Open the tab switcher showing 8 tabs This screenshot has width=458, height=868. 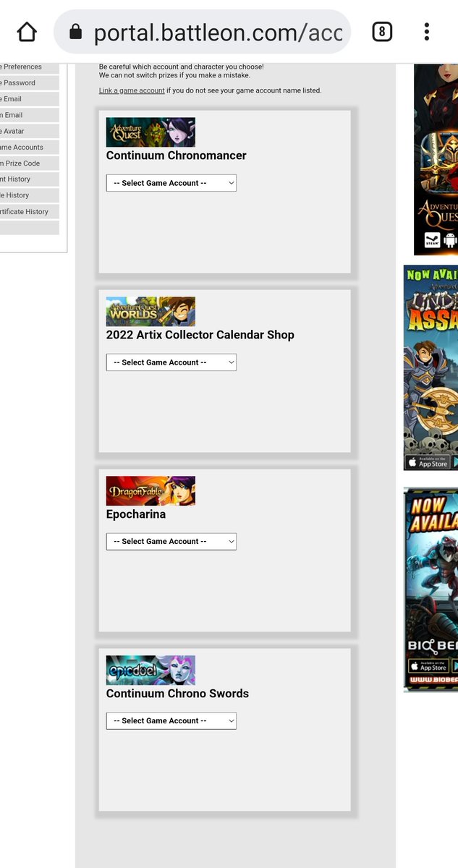[x=382, y=31]
